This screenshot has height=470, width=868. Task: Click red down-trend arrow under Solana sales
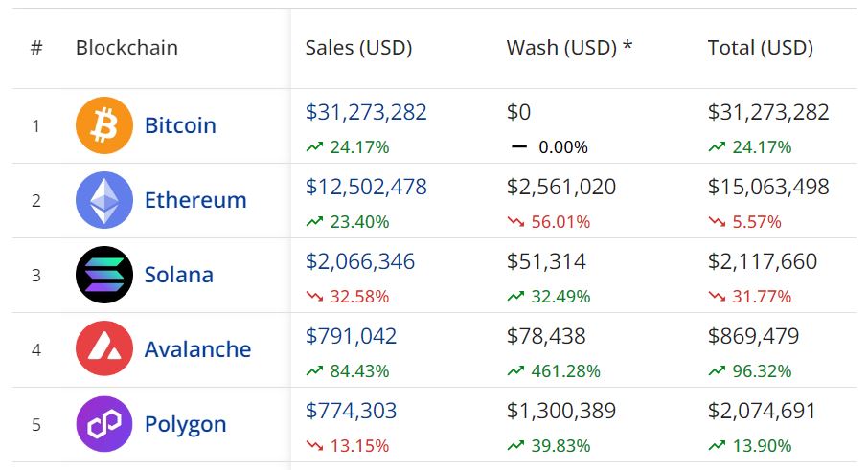pos(314,297)
